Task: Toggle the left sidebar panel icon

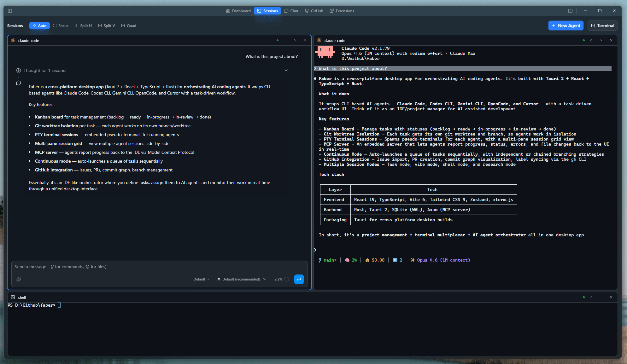Action: [x=10, y=11]
